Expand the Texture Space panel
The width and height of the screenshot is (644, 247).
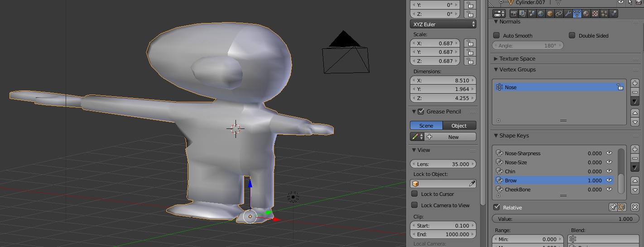[x=496, y=59]
